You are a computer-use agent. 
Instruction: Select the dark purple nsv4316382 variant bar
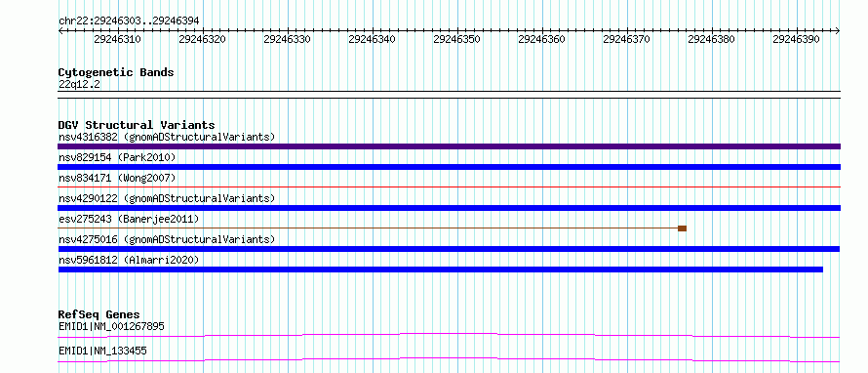click(449, 146)
